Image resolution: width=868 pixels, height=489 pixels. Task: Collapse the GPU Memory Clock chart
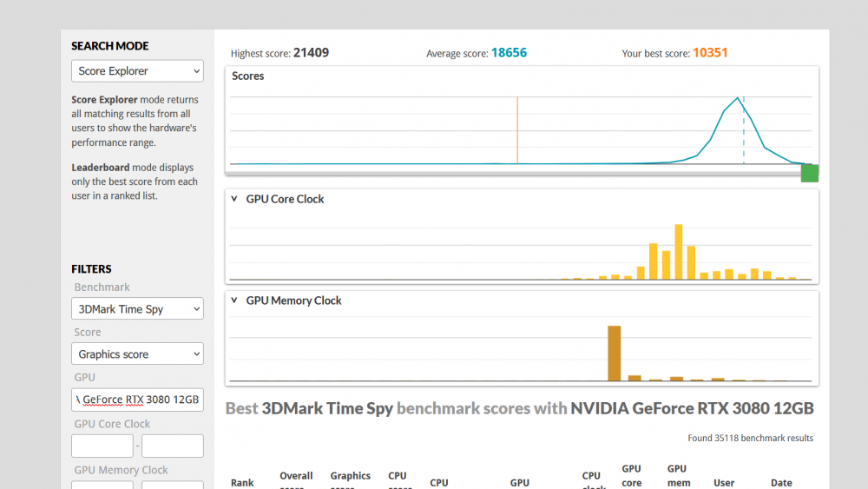(234, 301)
